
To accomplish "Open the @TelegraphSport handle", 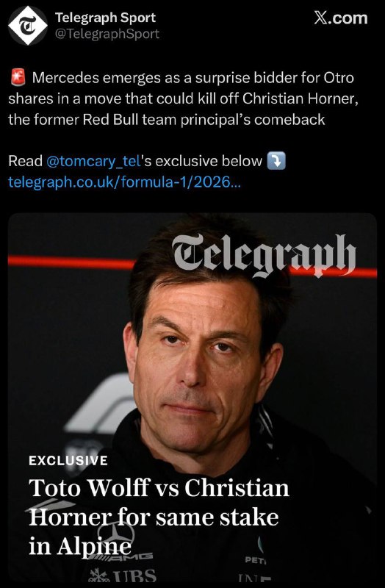I will [x=107, y=34].
